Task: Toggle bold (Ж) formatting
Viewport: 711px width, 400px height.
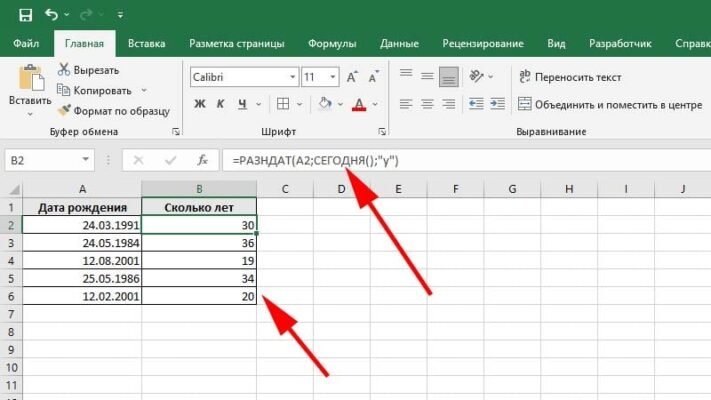Action: click(199, 105)
